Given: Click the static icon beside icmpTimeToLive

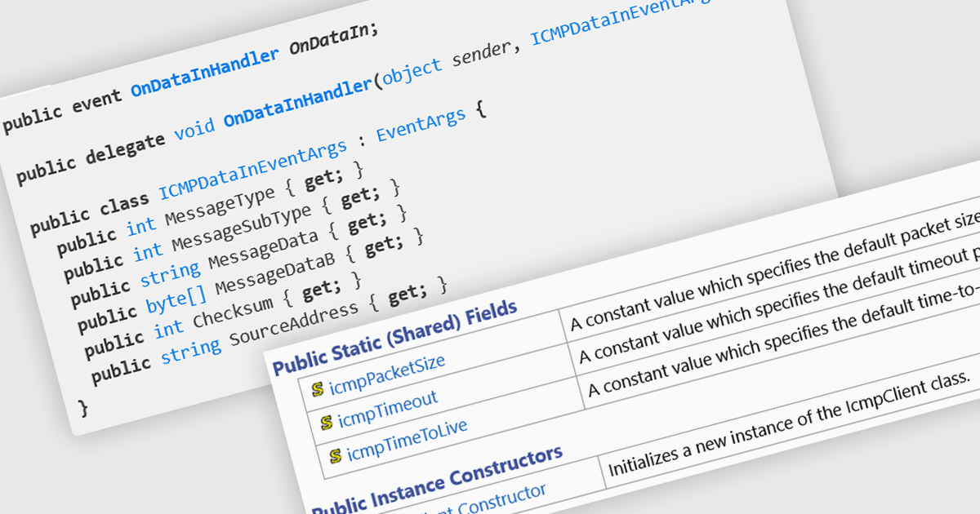Looking at the screenshot, I should (336, 454).
